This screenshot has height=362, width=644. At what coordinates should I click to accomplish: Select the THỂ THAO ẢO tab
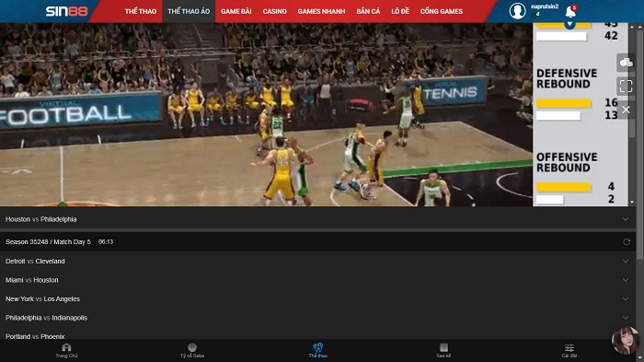[x=189, y=12]
